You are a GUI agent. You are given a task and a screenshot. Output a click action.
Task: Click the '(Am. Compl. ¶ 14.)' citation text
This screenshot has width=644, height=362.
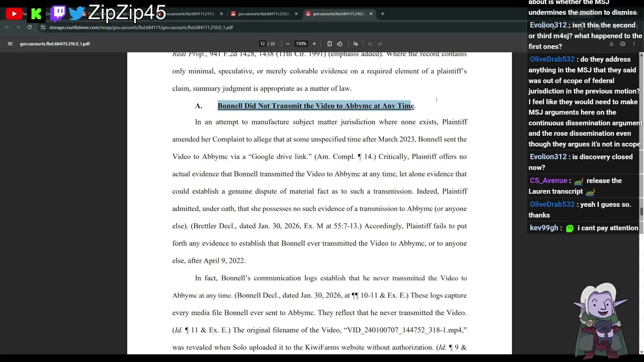[345, 156]
